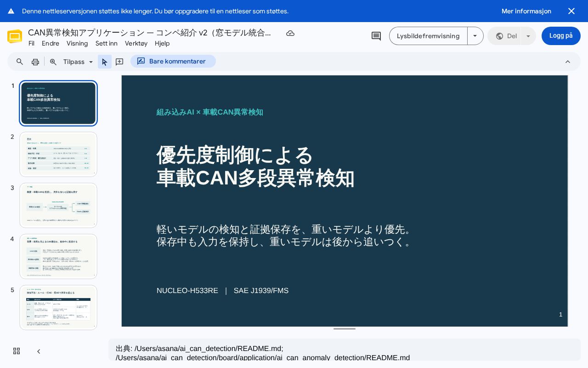Open the Endre menu

tap(51, 43)
